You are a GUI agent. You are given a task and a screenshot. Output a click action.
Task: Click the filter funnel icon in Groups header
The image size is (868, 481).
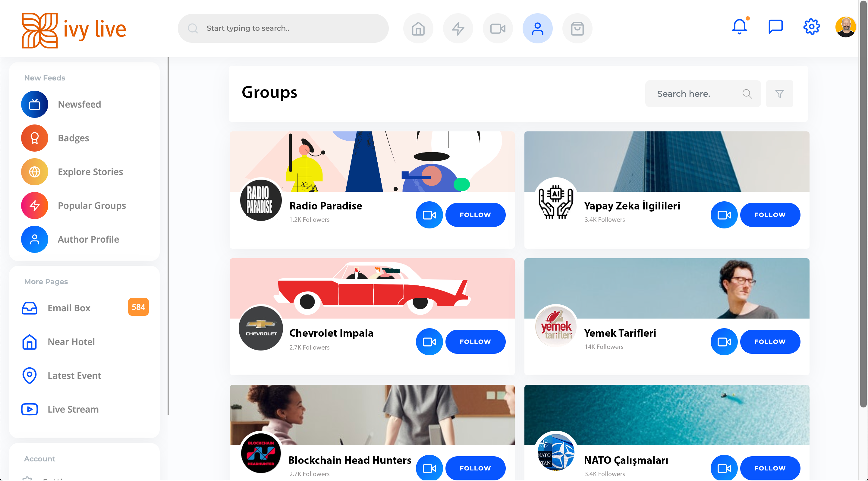tap(779, 94)
